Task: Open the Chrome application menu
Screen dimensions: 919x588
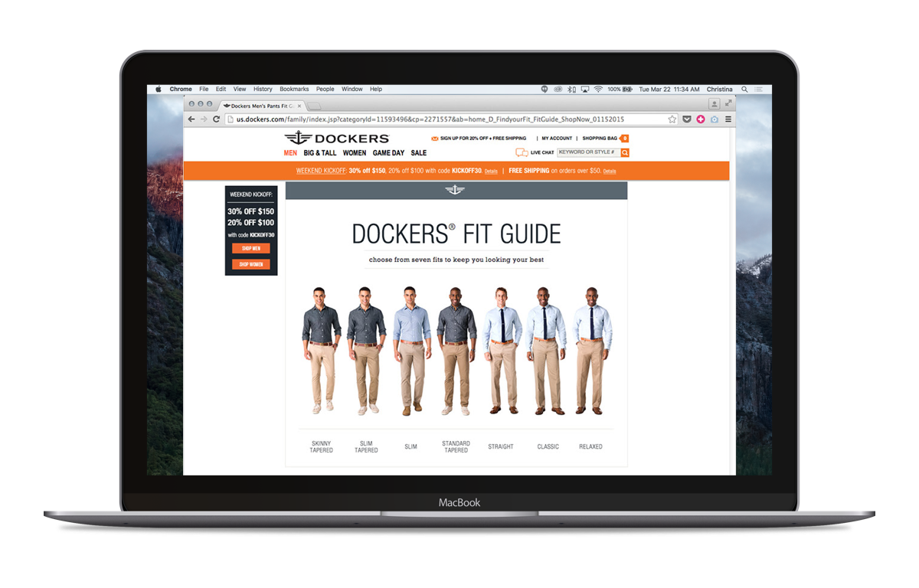Action: point(181,90)
